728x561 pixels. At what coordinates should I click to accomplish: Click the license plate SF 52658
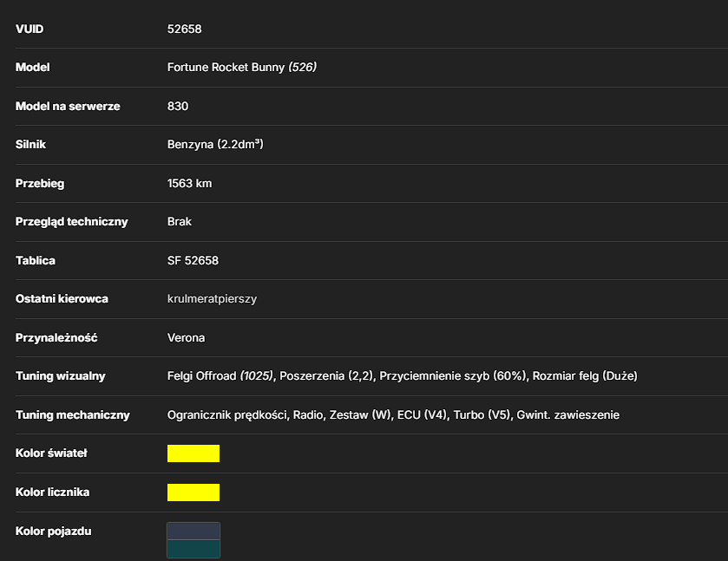coord(193,260)
